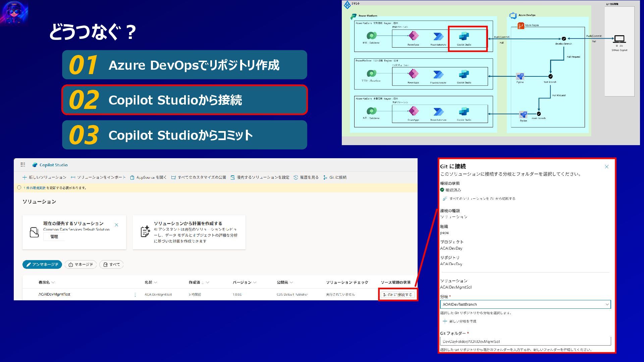
Task: Open the 作成済 column header dropdown
Action: tap(199, 282)
